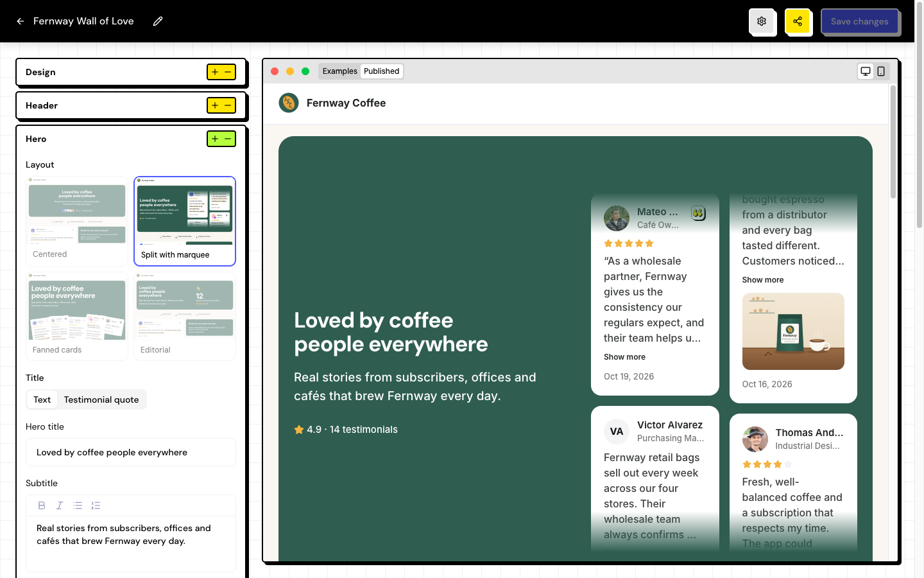Click the coffee bag product image

[x=793, y=331]
